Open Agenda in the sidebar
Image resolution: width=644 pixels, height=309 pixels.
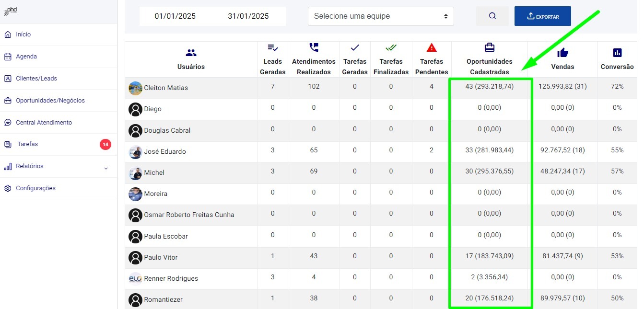click(26, 57)
